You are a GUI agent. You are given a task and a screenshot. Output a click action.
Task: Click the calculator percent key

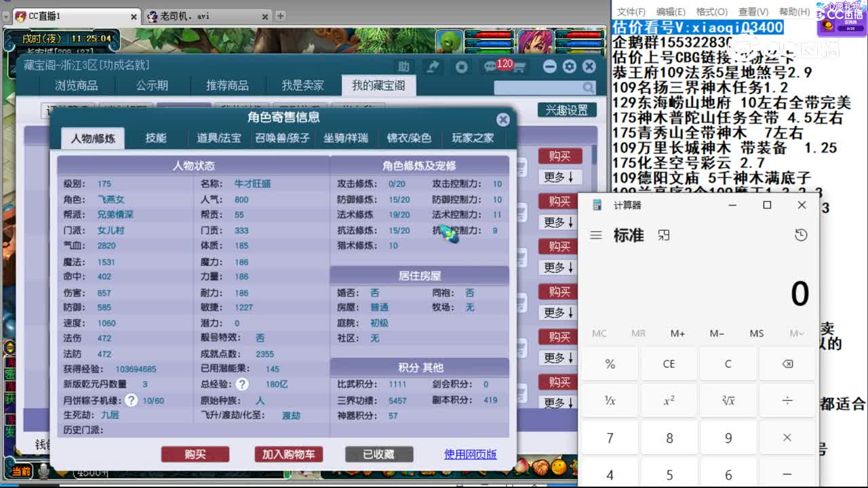610,364
